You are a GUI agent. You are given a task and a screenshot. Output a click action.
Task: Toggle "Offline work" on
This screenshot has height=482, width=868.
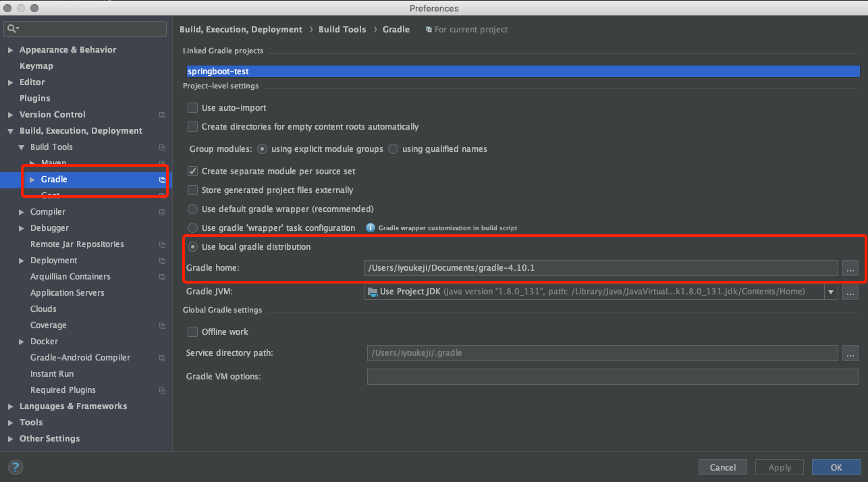pos(192,331)
